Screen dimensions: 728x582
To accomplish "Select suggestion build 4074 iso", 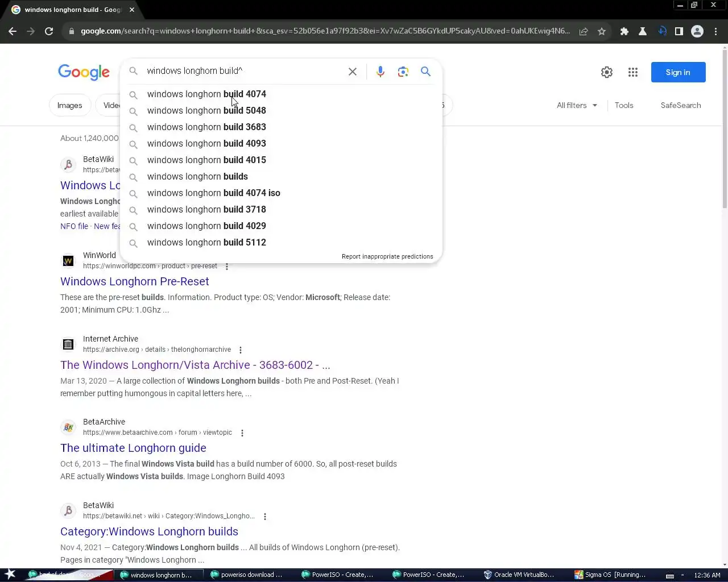I will click(x=281, y=193).
